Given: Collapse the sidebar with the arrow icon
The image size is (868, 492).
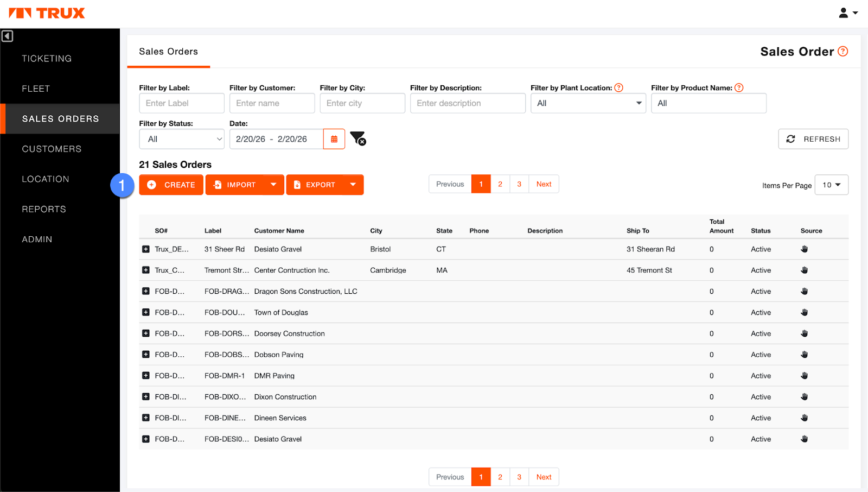Looking at the screenshot, I should 7,36.
